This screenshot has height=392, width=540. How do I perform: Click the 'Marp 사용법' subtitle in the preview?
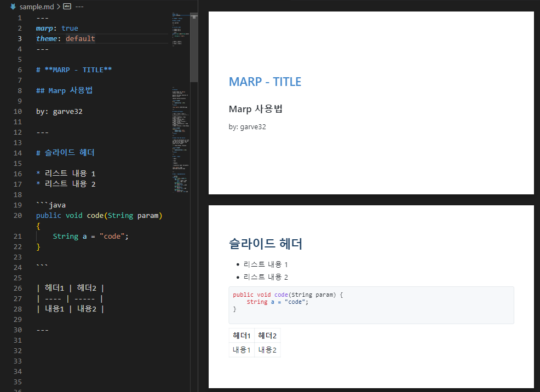click(x=256, y=109)
